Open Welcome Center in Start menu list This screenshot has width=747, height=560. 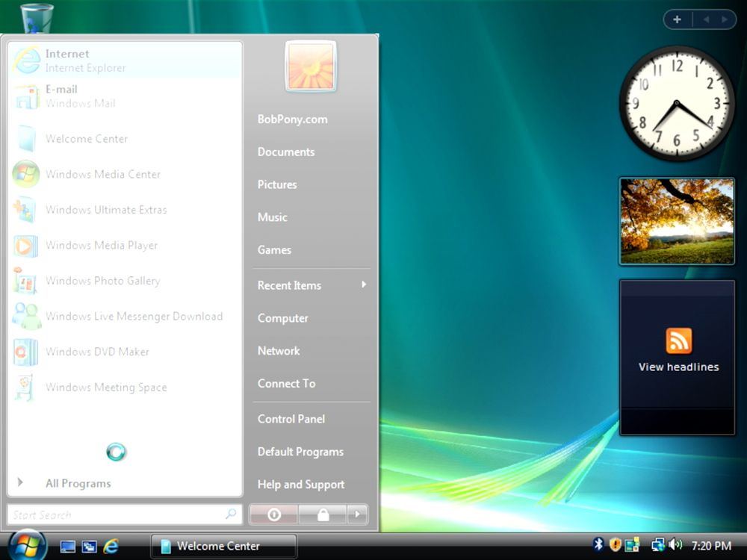[125, 139]
